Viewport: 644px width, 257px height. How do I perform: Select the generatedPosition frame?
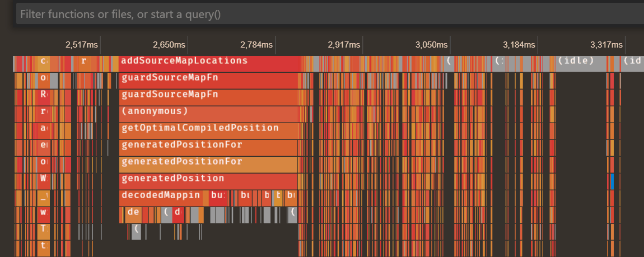click(x=208, y=179)
